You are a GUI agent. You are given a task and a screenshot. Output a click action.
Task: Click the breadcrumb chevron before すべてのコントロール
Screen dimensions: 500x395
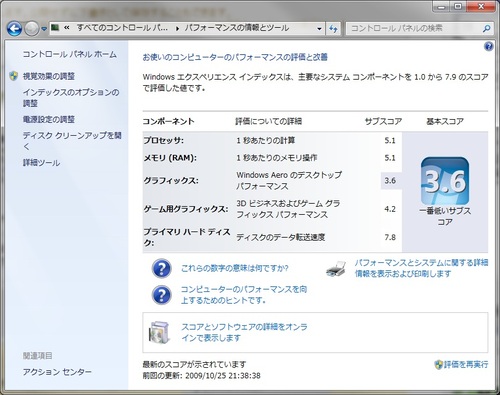click(67, 28)
